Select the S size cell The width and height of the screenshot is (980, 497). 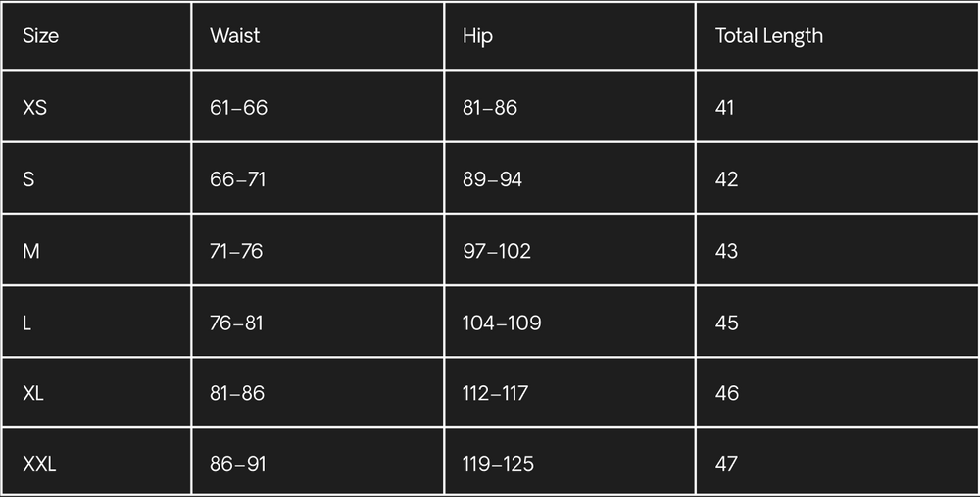(x=28, y=179)
